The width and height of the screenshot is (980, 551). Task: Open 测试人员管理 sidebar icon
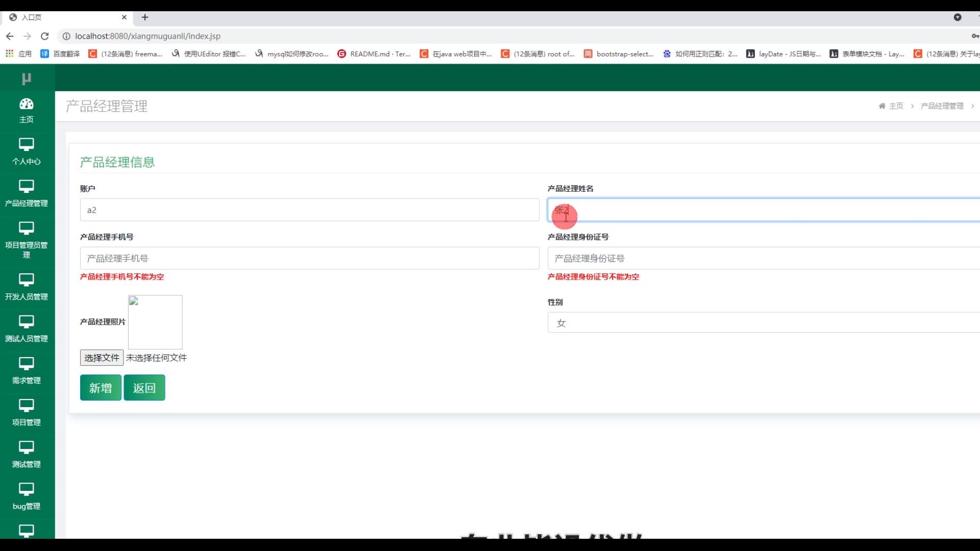click(x=27, y=321)
